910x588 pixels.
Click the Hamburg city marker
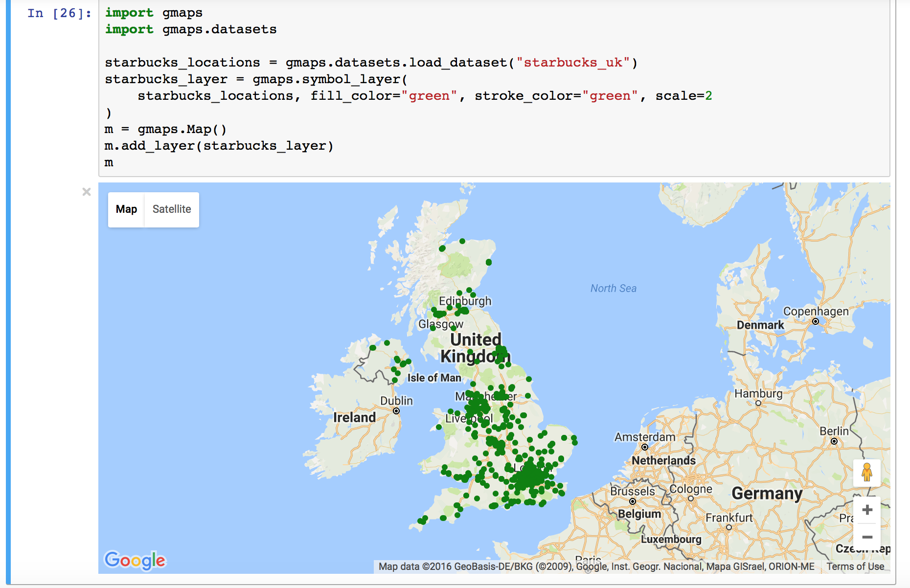[758, 403]
